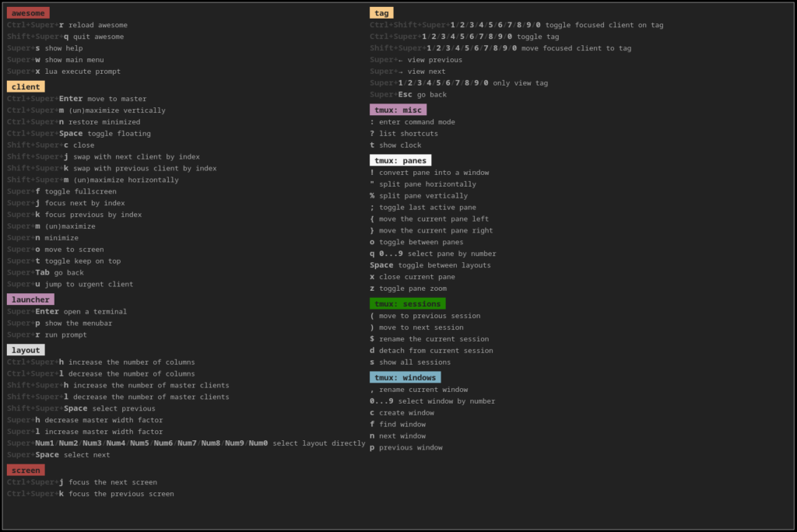Screen dimensions: 797x532
Task: Click the 'detach from current session' line
Action: (x=436, y=350)
